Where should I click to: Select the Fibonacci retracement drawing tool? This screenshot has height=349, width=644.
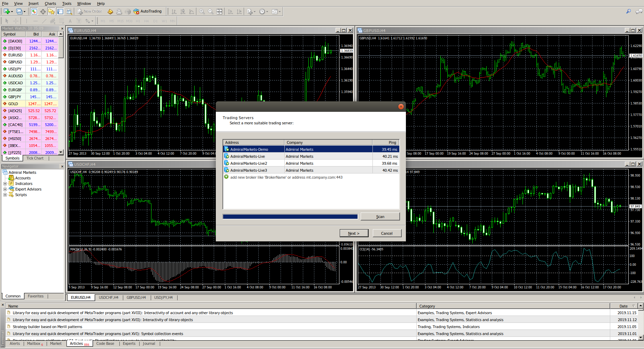click(61, 21)
